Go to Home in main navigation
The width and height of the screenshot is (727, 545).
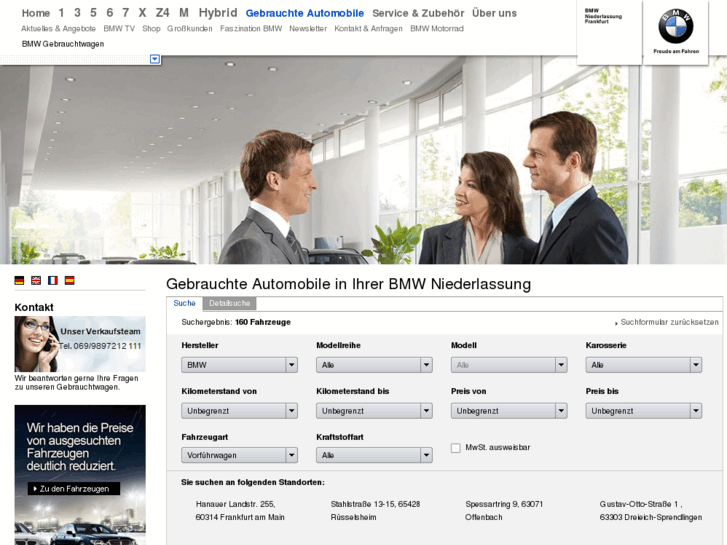(36, 13)
